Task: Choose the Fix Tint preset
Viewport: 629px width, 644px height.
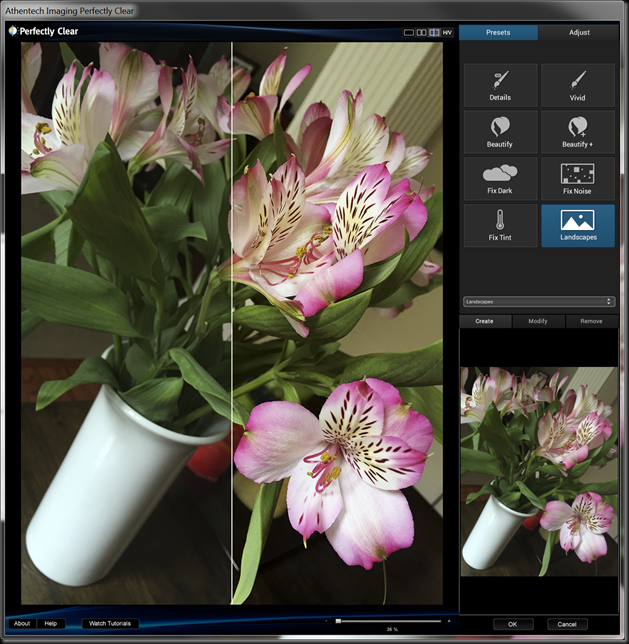Action: 500,225
